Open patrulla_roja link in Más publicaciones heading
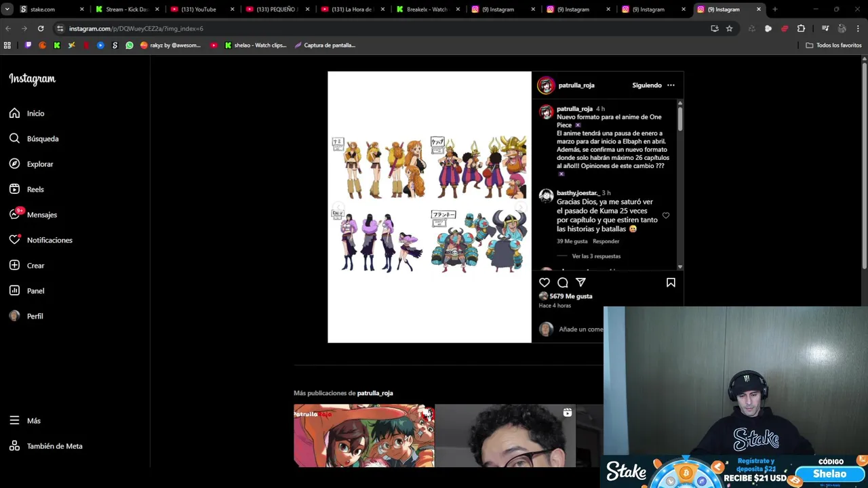Image resolution: width=868 pixels, height=488 pixels. click(375, 393)
